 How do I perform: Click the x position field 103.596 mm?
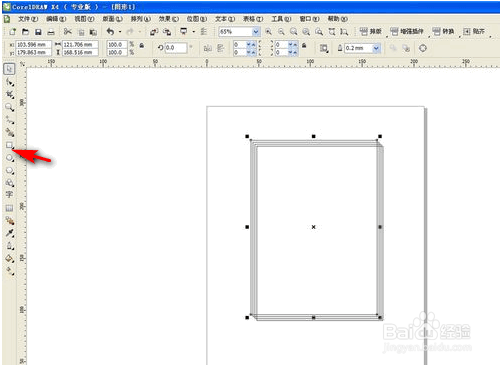tap(34, 44)
